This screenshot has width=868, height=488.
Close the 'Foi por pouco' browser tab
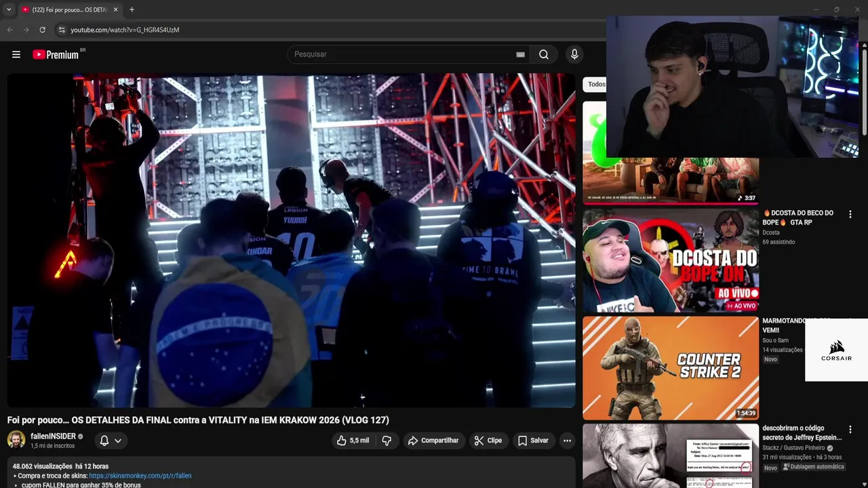(115, 9)
